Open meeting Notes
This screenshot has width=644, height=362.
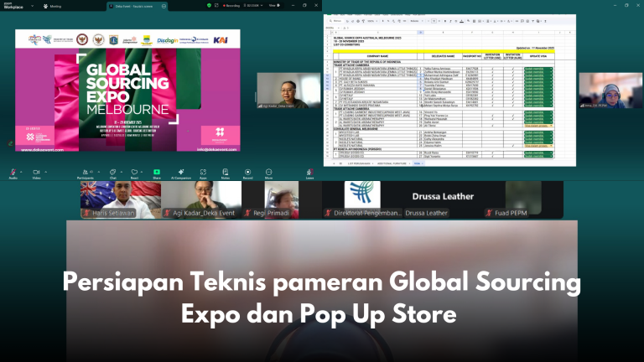click(225, 173)
